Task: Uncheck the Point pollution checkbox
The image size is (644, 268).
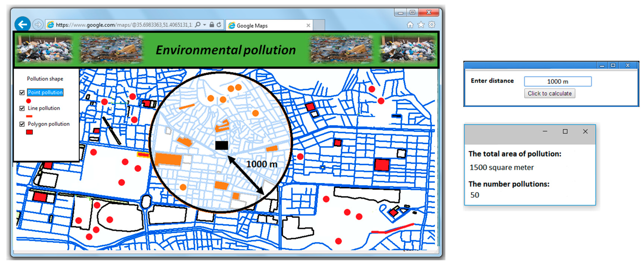Action: (22, 93)
